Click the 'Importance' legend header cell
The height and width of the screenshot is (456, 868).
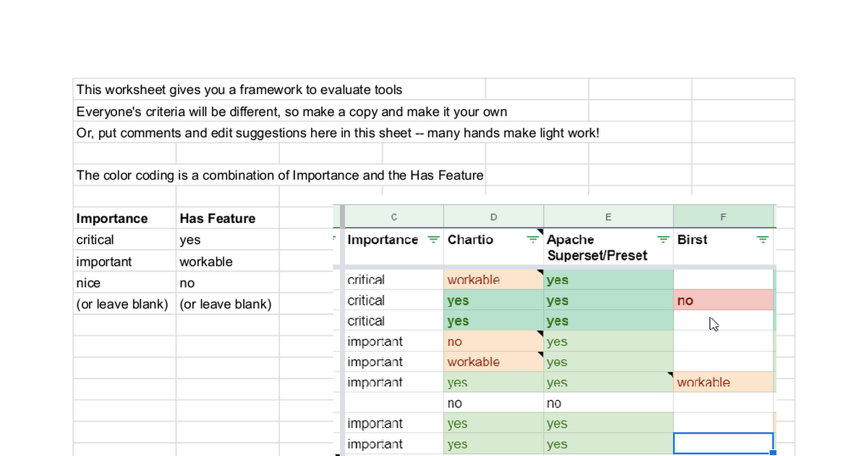(112, 219)
